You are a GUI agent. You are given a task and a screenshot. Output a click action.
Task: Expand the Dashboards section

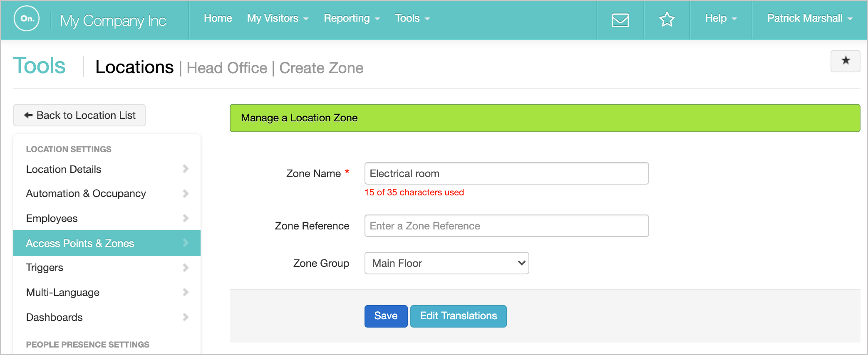[186, 317]
